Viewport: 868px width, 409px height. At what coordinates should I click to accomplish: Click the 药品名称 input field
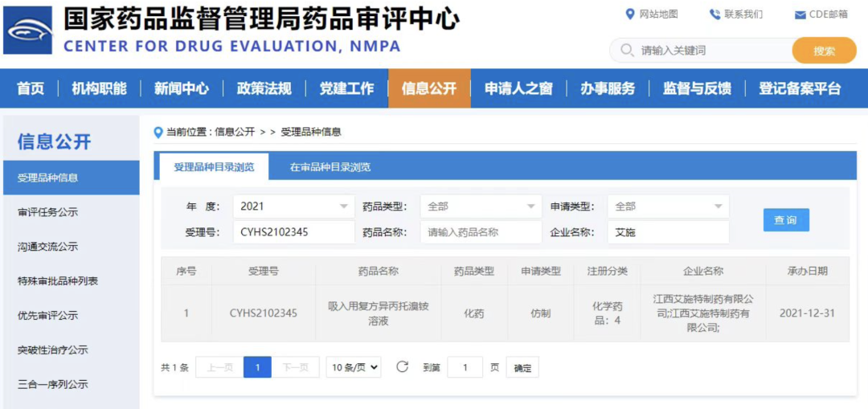click(481, 232)
